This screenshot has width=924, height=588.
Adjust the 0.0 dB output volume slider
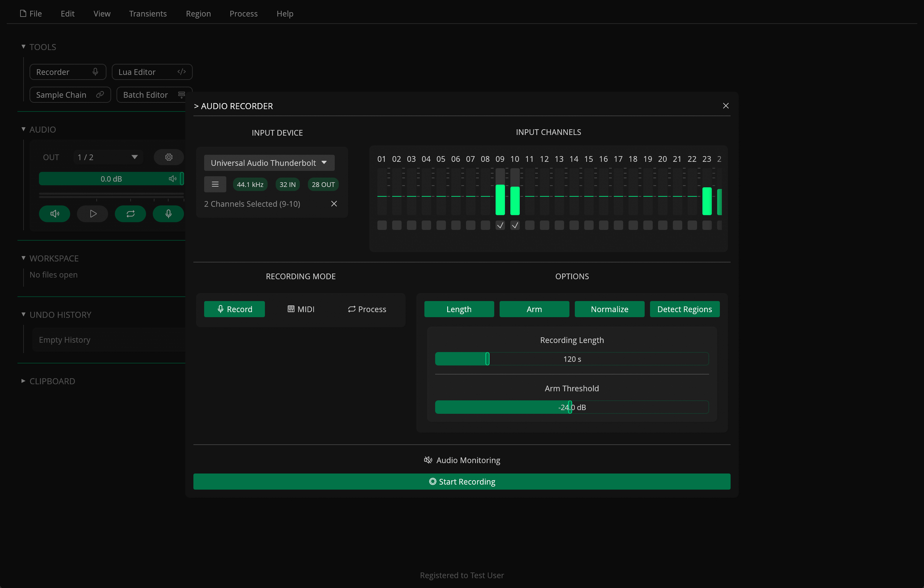[x=111, y=179]
